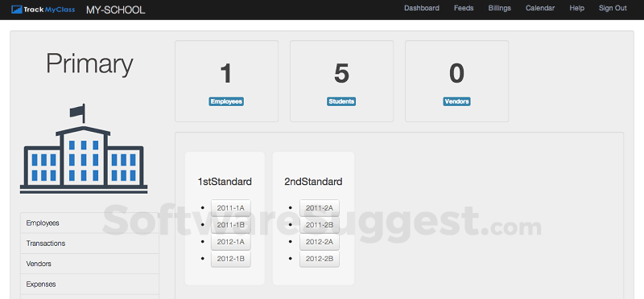Screen dimensions: 644x299
Task: Select Employees in the sidebar list
Action: click(x=89, y=223)
